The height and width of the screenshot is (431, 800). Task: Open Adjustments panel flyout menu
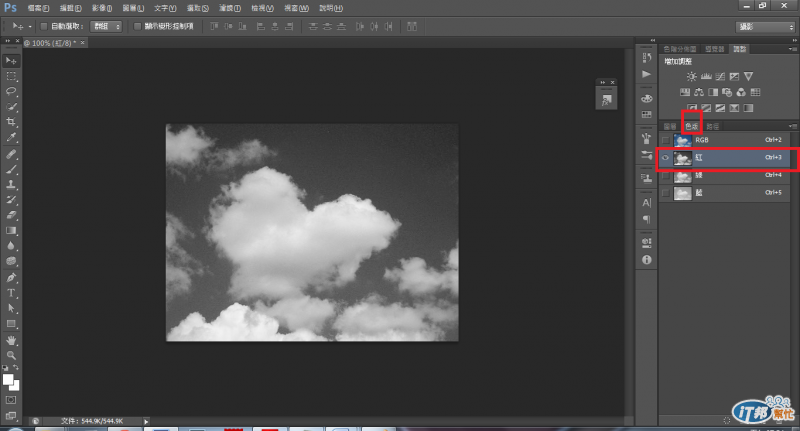pos(792,49)
